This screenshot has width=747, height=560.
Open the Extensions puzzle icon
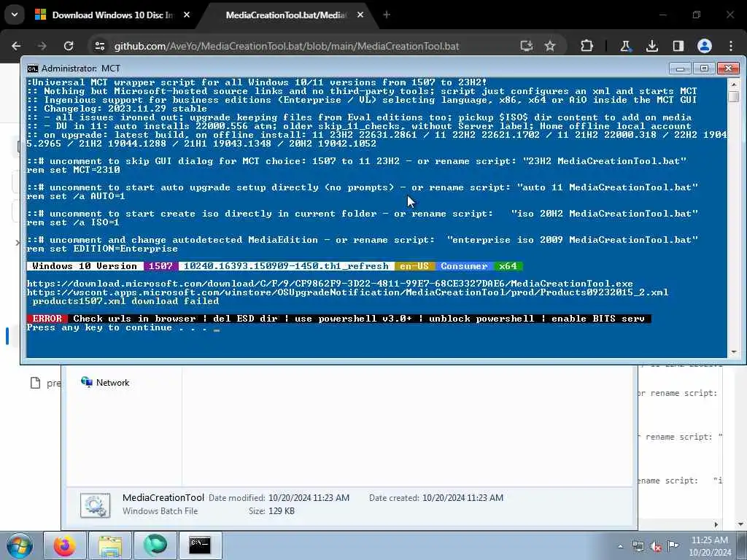click(587, 46)
